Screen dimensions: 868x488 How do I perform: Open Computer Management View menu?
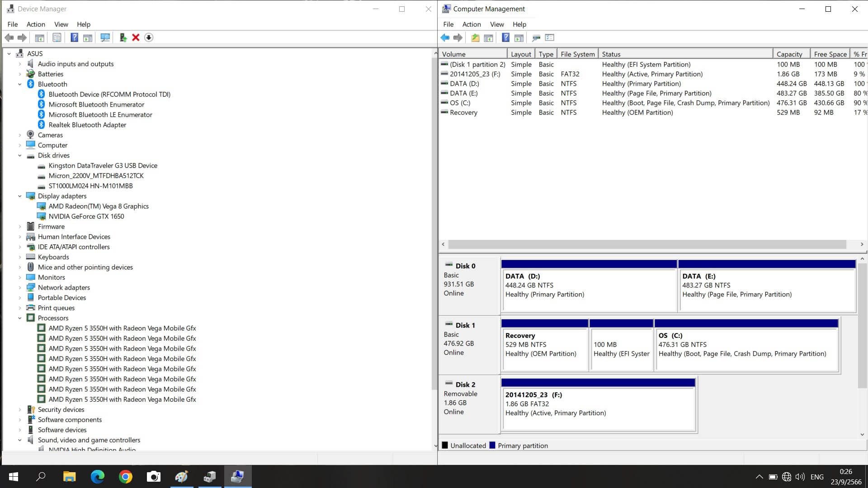coord(497,24)
